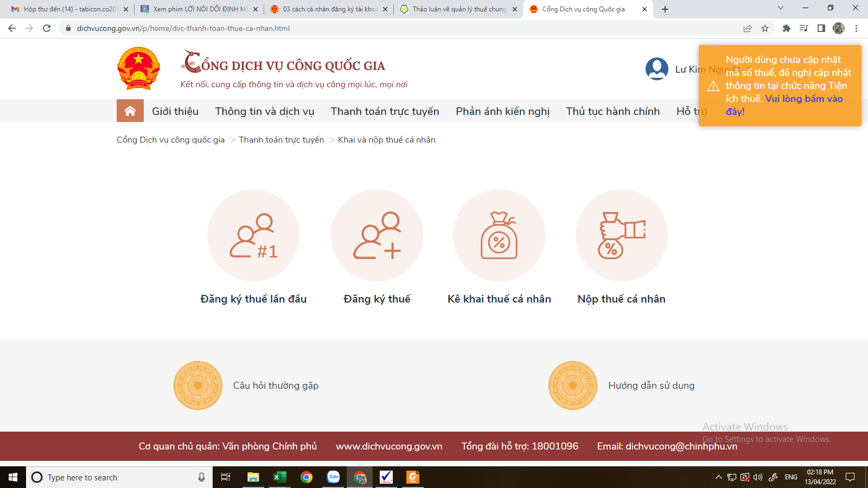The image size is (868, 488).
Task: Click 'Thanh toán trực tuyến' breadcrumb link
Action: [281, 140]
